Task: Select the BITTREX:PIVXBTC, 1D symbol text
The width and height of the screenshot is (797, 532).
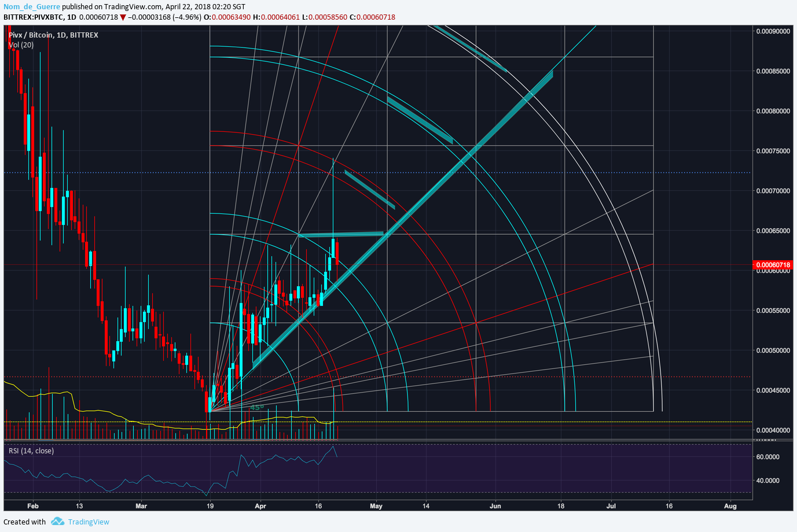Action: click(40, 17)
